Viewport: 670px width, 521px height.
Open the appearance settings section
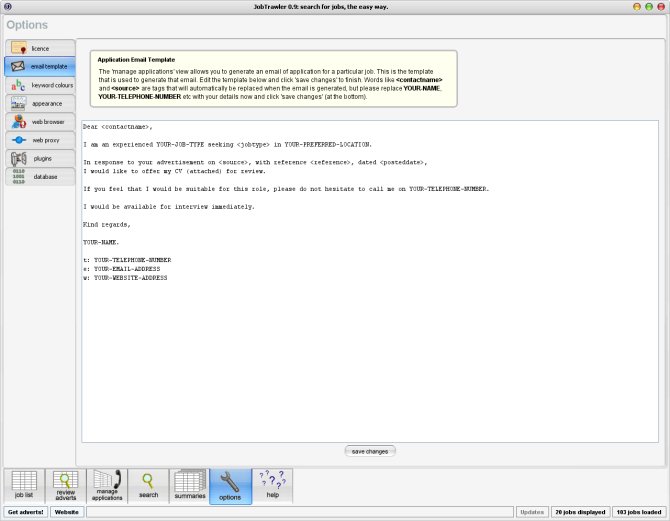40,103
